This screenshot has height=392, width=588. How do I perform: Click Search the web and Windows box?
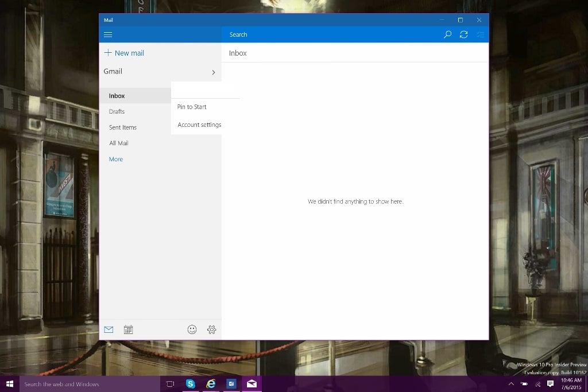coord(90,384)
